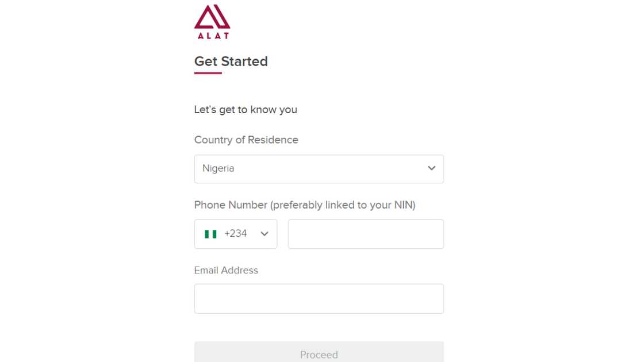Image resolution: width=644 pixels, height=362 pixels.
Task: Select Nigeria in the country combo box
Action: [319, 168]
